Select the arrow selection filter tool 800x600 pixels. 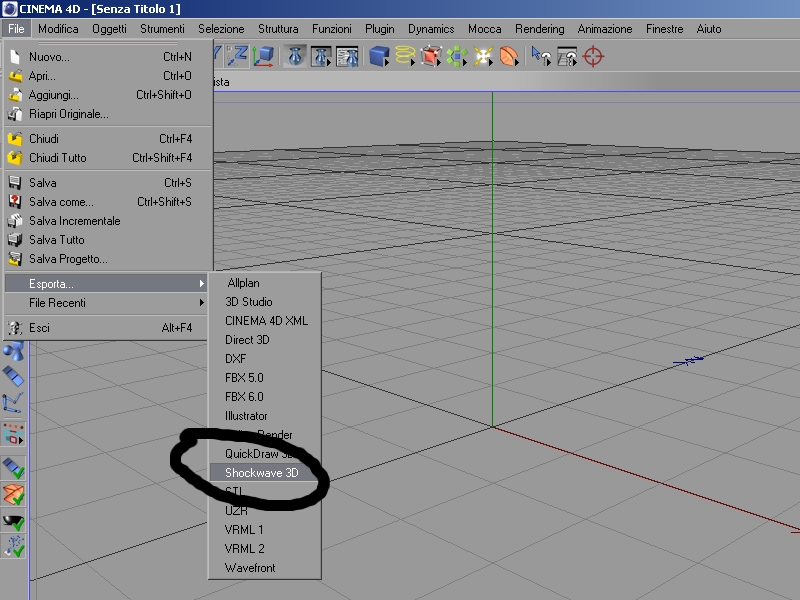pyautogui.click(x=541, y=56)
